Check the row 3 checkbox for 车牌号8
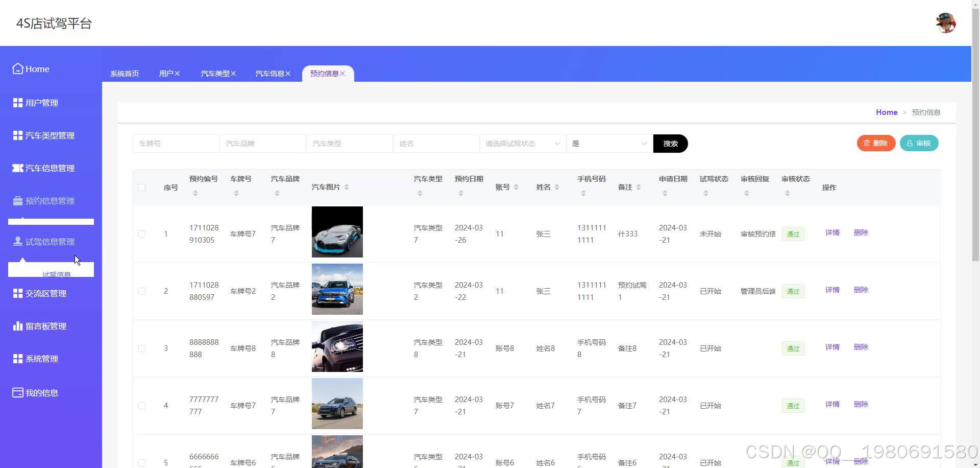Image resolution: width=980 pixels, height=468 pixels. tap(142, 348)
